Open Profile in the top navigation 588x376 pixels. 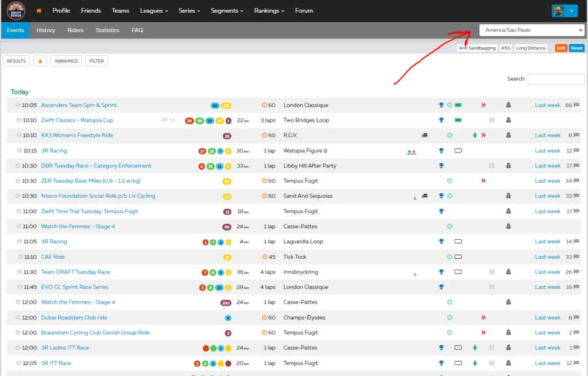[x=61, y=10]
